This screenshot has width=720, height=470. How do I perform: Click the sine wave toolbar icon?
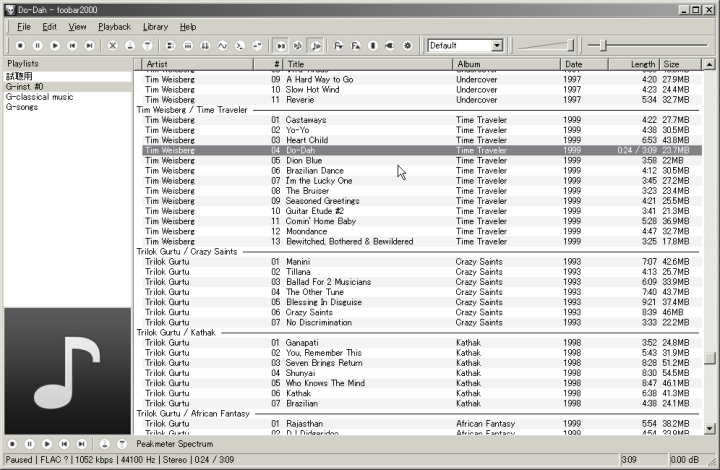223,45
